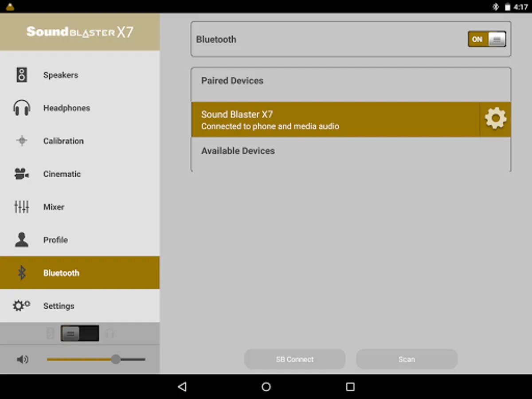Click the Mixer sliders icon
Screen dimensions: 532x399
pyautogui.click(x=22, y=207)
